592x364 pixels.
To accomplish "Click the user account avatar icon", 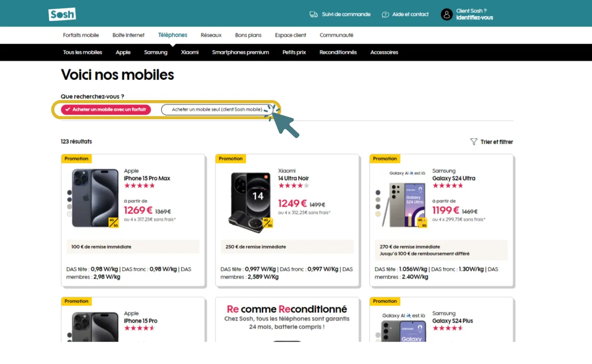I will click(447, 15).
